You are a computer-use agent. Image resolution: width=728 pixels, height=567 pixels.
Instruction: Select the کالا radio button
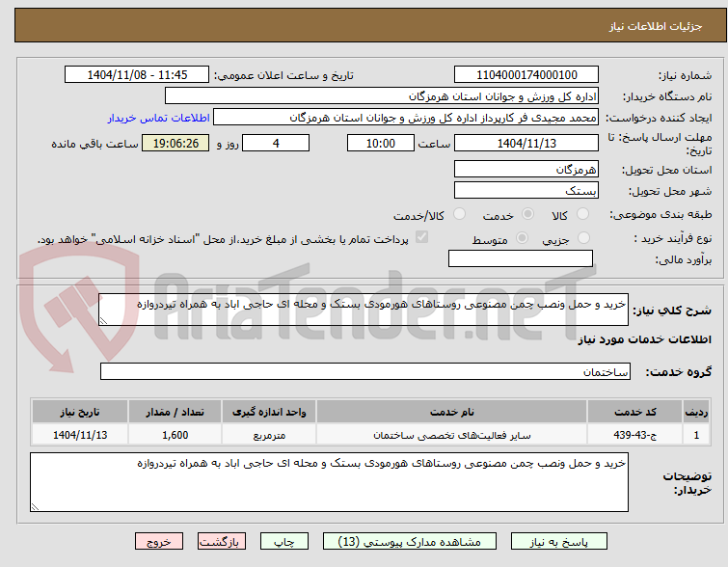(x=582, y=214)
